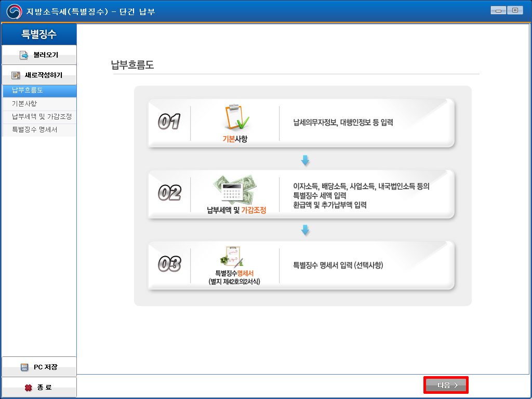Open 특별징수 명세서 sidebar item
This screenshot has width=532, height=399.
click(39, 129)
